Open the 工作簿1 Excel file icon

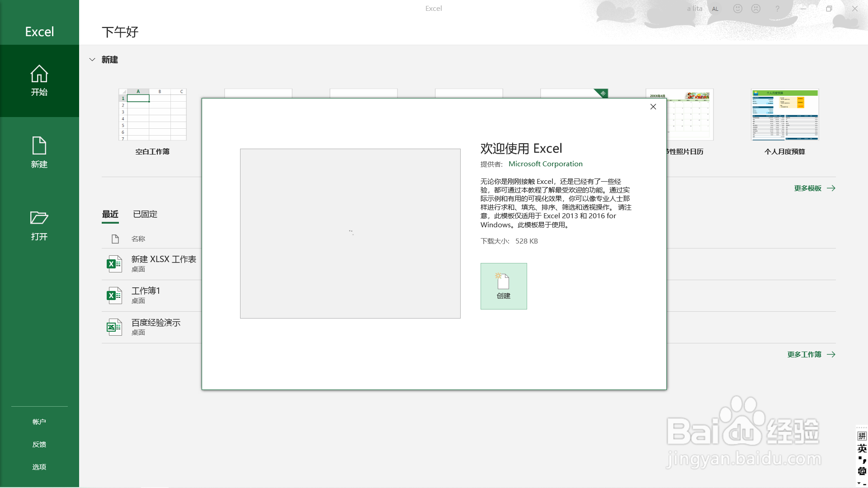point(114,296)
